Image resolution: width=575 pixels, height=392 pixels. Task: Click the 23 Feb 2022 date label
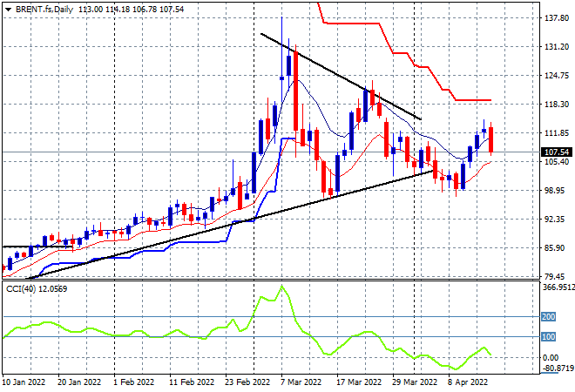pyautogui.click(x=247, y=382)
